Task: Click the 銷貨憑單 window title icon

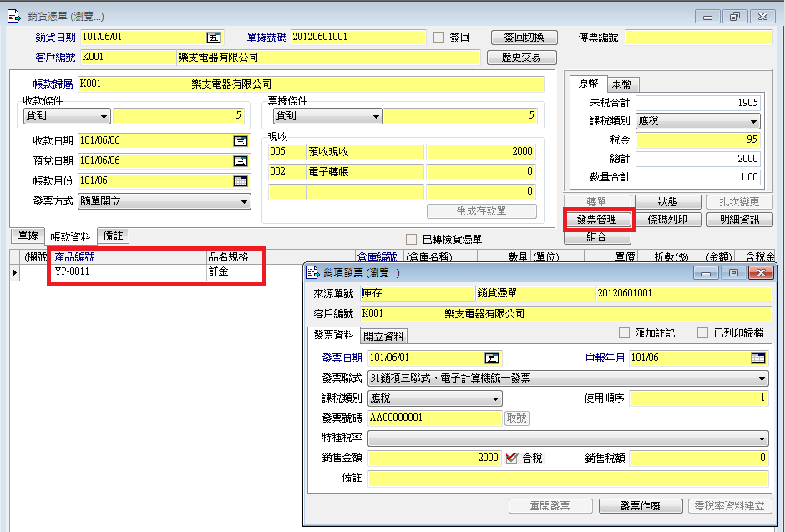Action: (x=13, y=16)
